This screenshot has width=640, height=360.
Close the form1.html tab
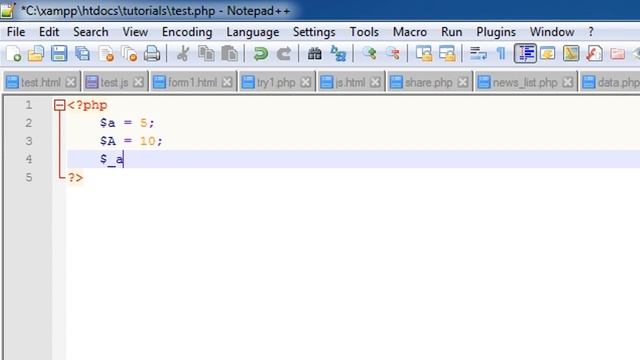227,82
